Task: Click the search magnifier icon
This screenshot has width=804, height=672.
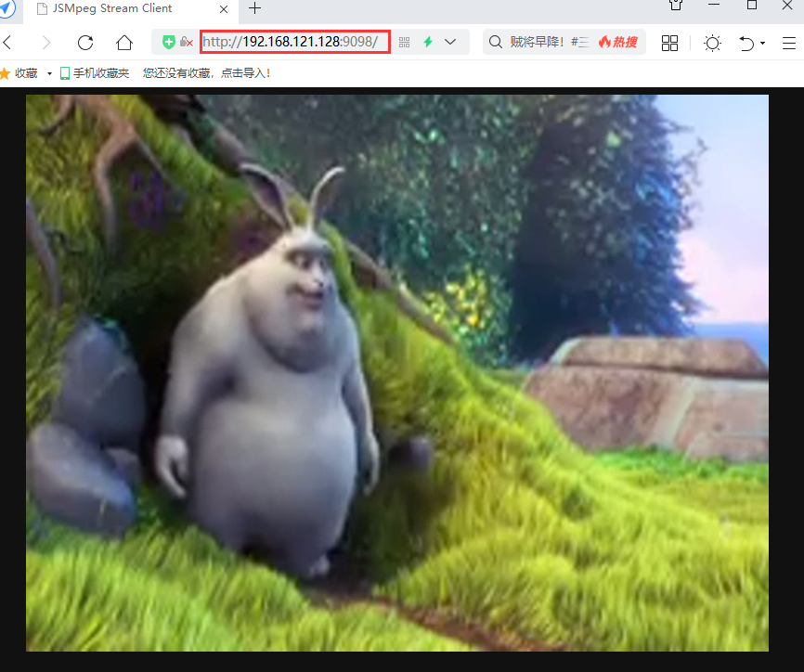Action: pyautogui.click(x=496, y=42)
